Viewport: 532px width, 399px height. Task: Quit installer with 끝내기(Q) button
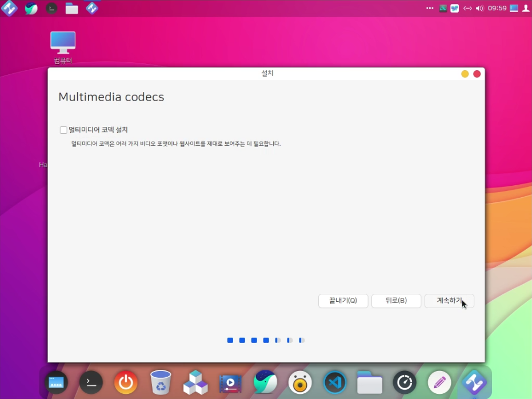pos(343,301)
